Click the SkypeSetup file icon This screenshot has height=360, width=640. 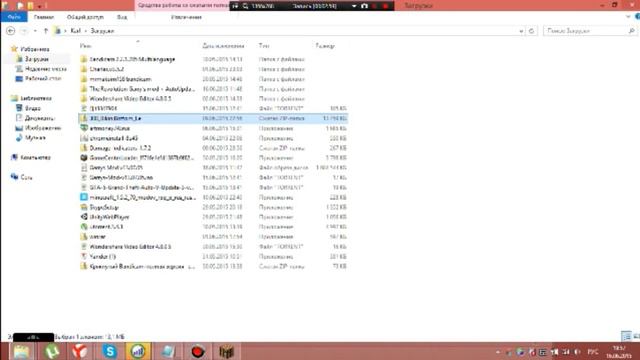pyautogui.click(x=84, y=207)
